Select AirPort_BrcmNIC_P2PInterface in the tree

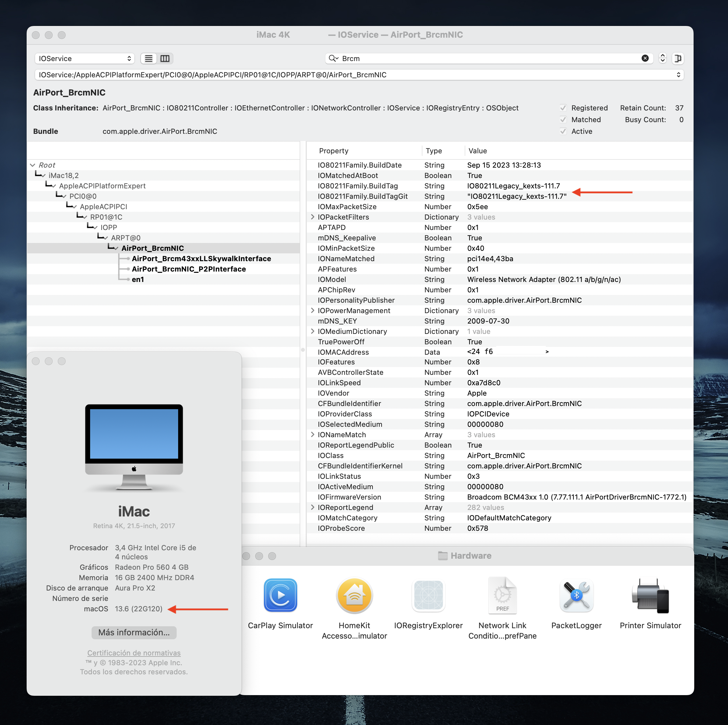point(189,269)
